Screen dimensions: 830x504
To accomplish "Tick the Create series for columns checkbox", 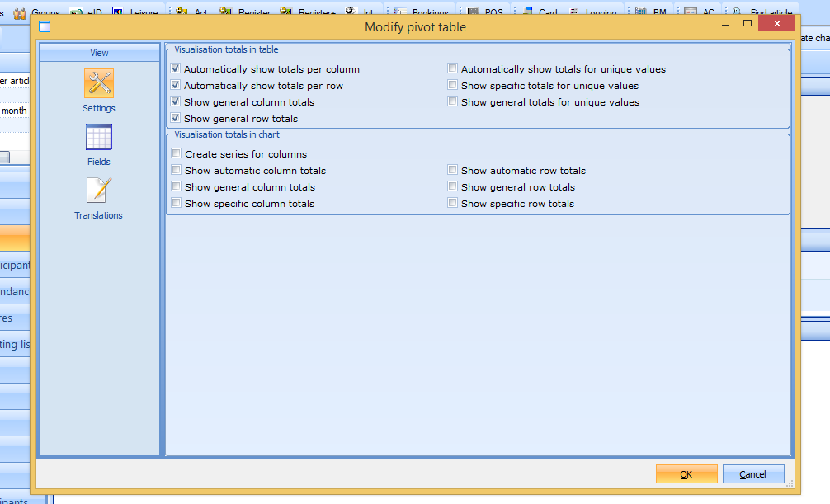I will tap(177, 154).
